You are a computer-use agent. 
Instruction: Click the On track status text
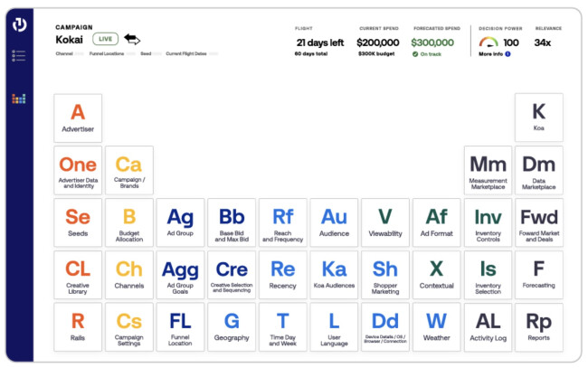431,54
